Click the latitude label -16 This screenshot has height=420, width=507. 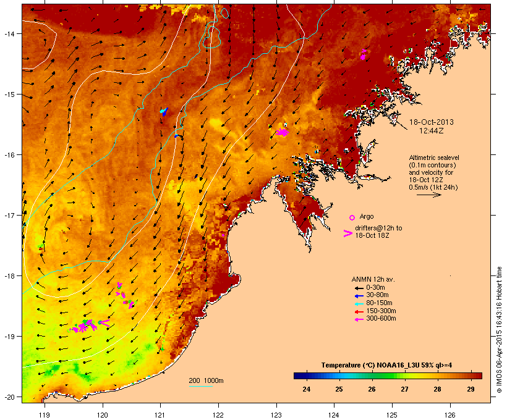(9, 155)
